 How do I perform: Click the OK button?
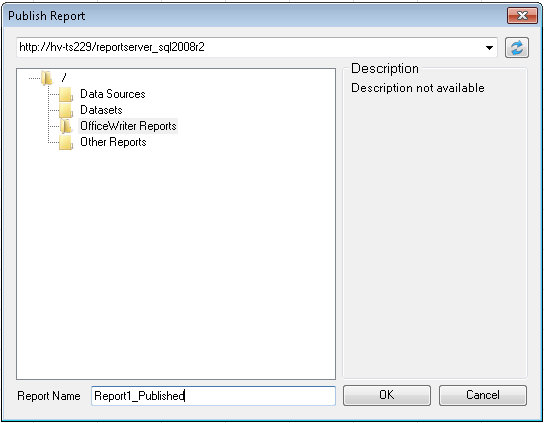[387, 395]
